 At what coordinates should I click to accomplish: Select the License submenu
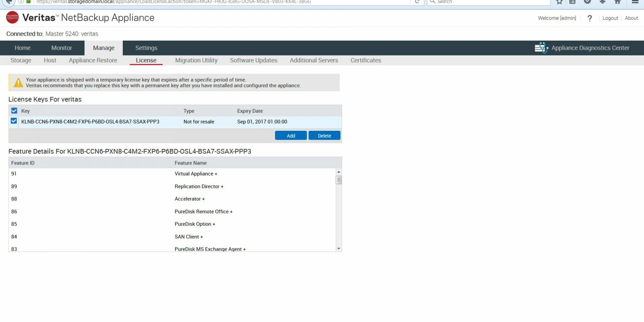click(x=146, y=60)
